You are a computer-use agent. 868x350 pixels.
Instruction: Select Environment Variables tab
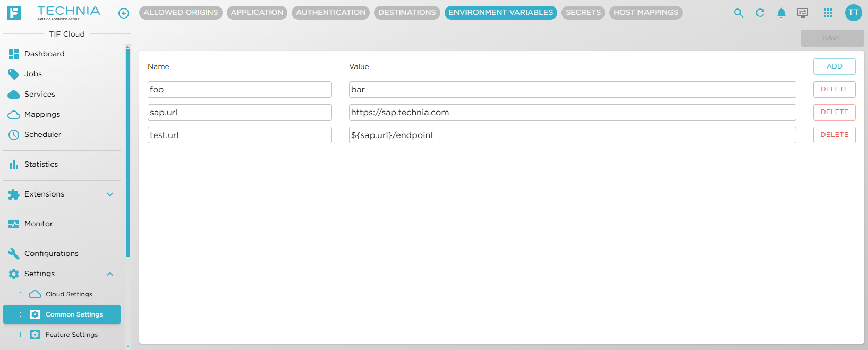tap(501, 13)
